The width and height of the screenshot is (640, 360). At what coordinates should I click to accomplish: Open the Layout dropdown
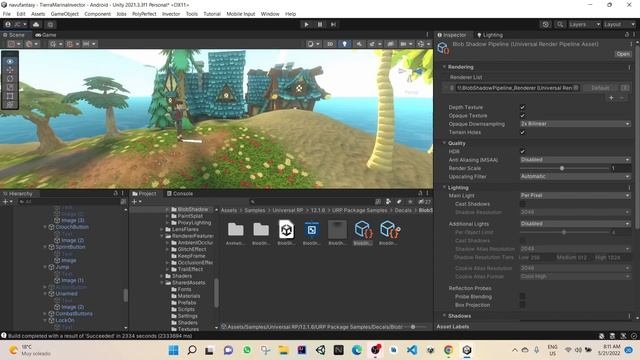pos(620,24)
